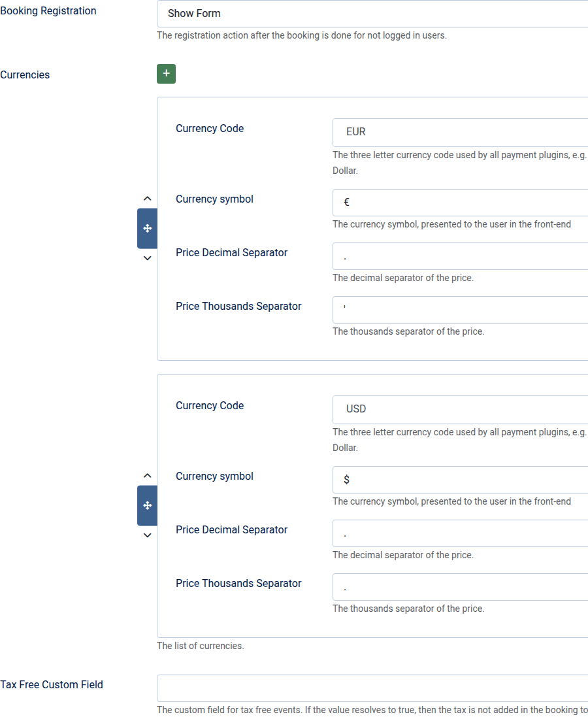Screen dimensions: 588x719
Task: Click the Tax Free Custom Field input
Action: click(x=372, y=688)
